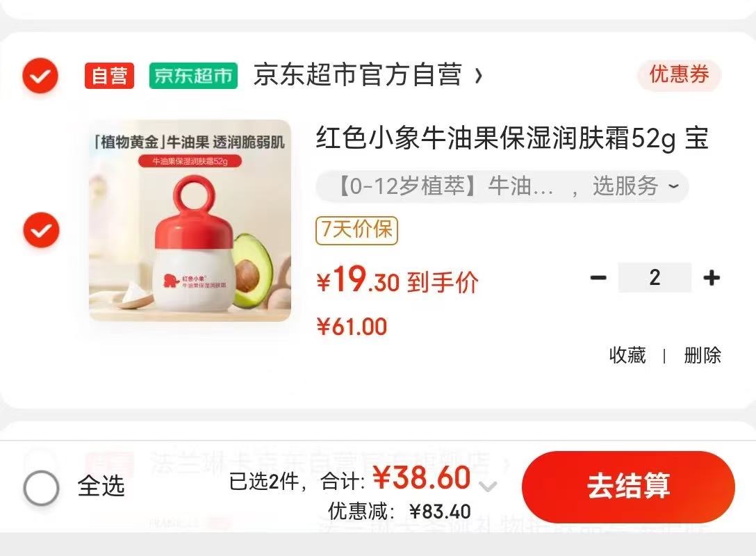Tap the 7天价保 price protection tag
The height and width of the screenshot is (556, 756).
pyautogui.click(x=356, y=230)
